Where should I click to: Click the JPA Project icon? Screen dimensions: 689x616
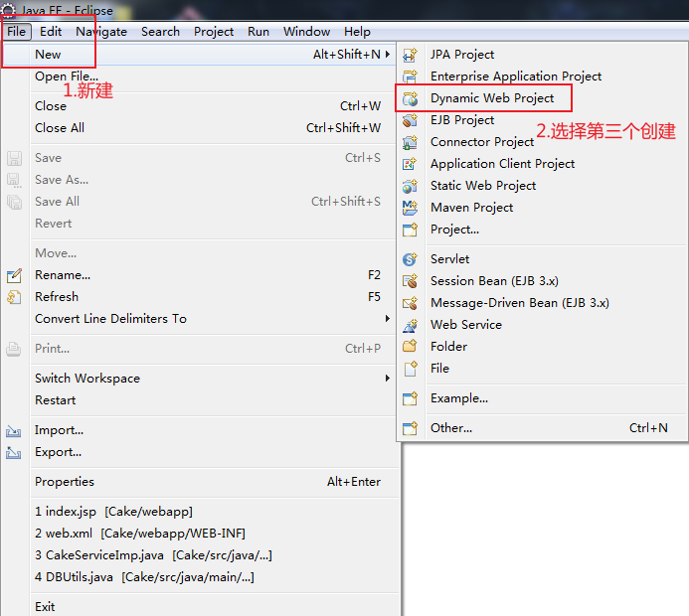click(x=410, y=55)
